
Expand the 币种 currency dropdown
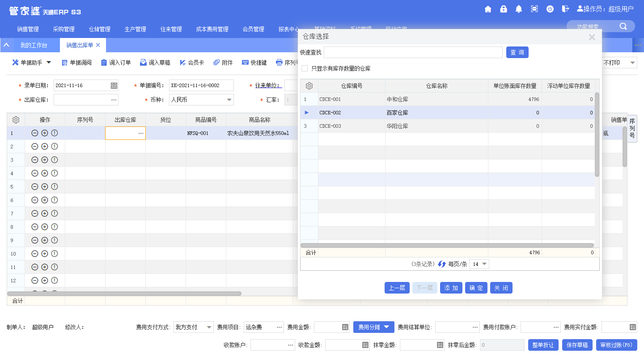[229, 100]
